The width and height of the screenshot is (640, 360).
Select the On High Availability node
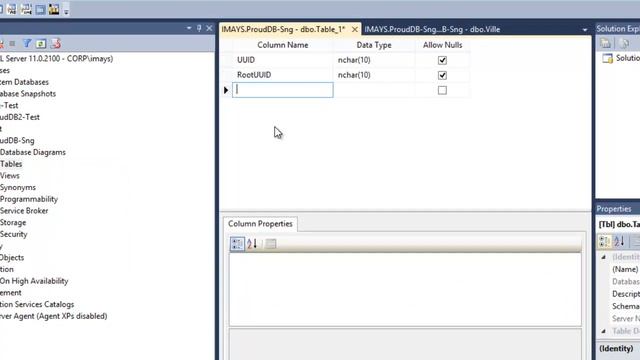point(34,281)
